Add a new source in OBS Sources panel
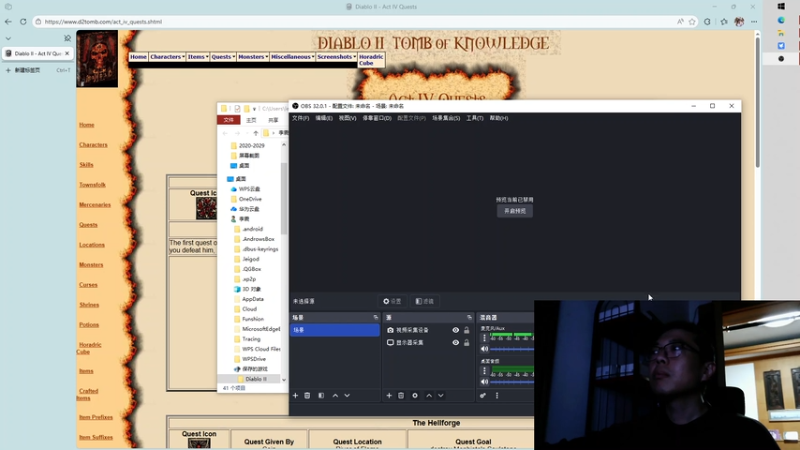 (389, 395)
